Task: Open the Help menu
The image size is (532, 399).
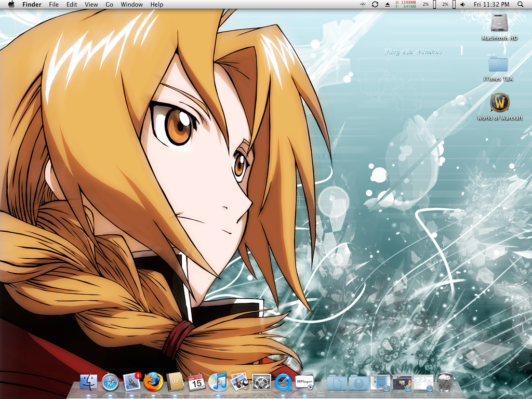Action: point(157,4)
